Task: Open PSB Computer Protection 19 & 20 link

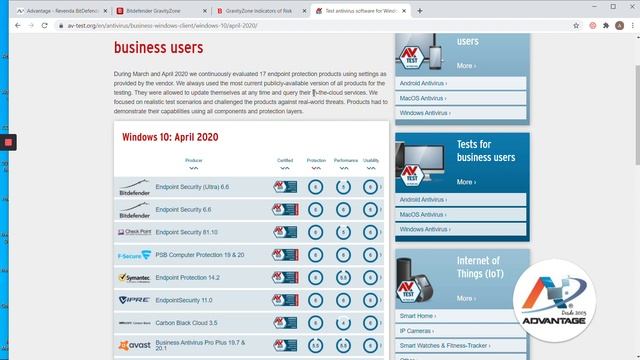Action: pyautogui.click(x=200, y=255)
